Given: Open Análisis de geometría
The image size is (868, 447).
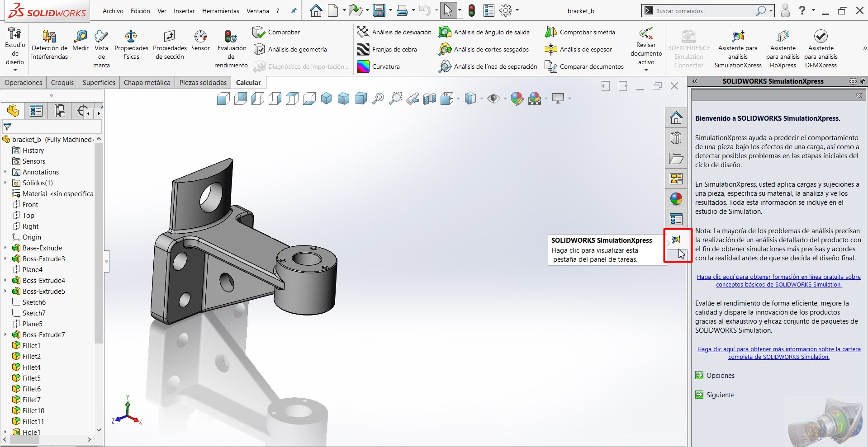Looking at the screenshot, I should pos(290,49).
